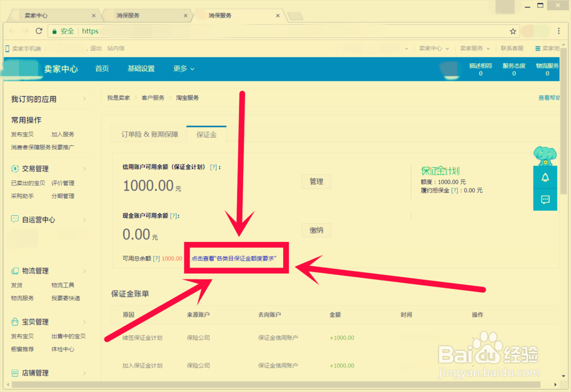The width and height of the screenshot is (571, 392).
Task: Open the 各类目保证金额度要求 link
Action: point(236,258)
